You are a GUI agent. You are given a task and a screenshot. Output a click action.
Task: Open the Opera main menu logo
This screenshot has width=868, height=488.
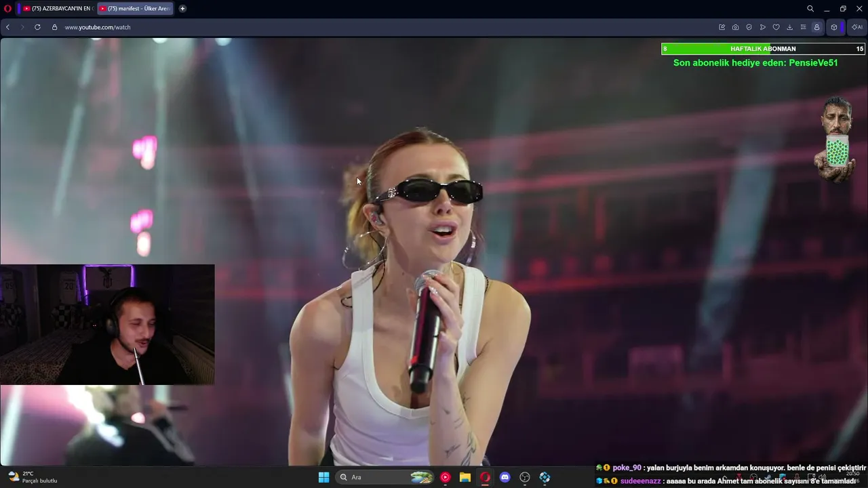coord(7,9)
